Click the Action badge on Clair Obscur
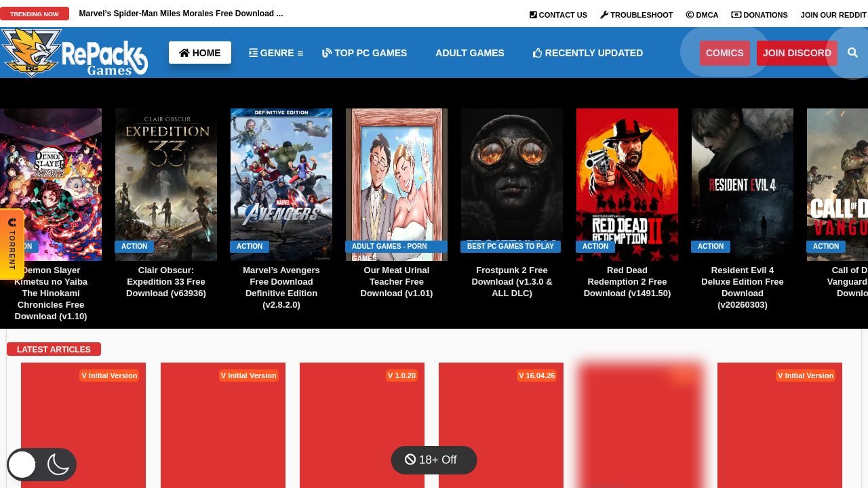 134,246
